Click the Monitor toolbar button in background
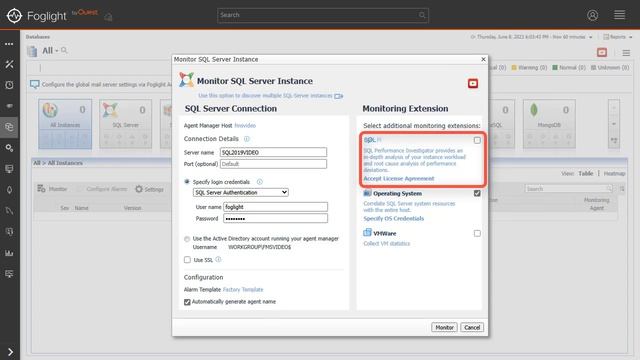640x360 pixels. click(52, 189)
